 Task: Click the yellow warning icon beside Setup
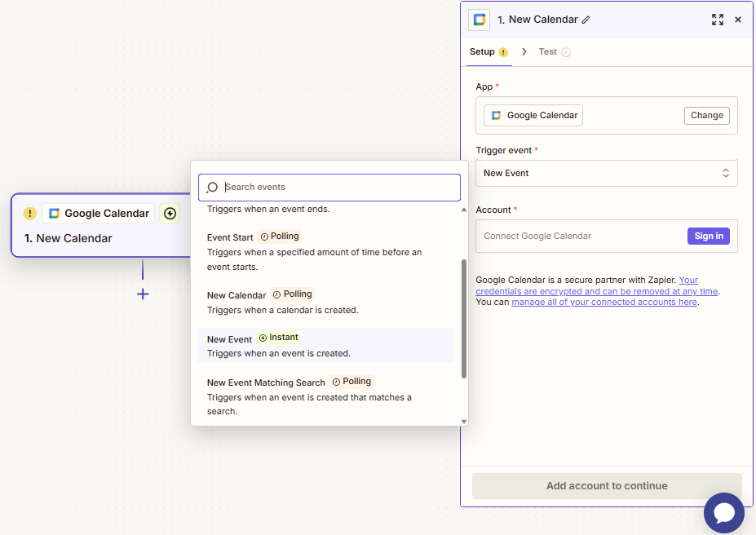click(503, 52)
